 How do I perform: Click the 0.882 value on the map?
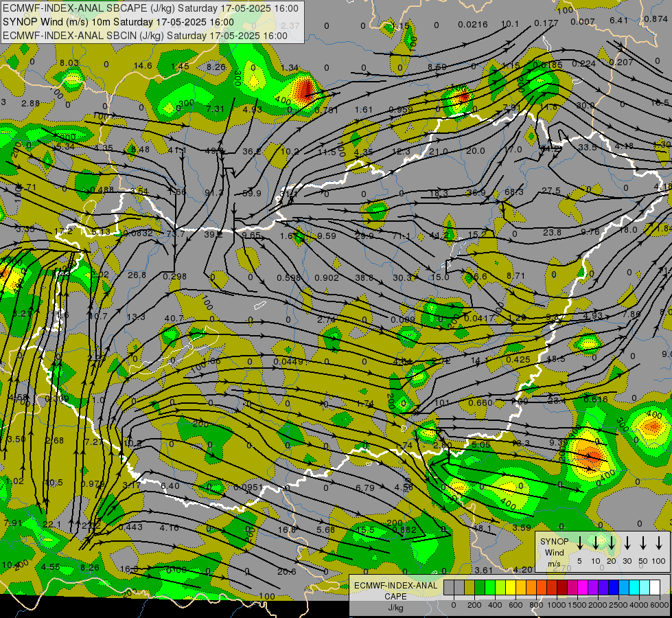[404, 529]
